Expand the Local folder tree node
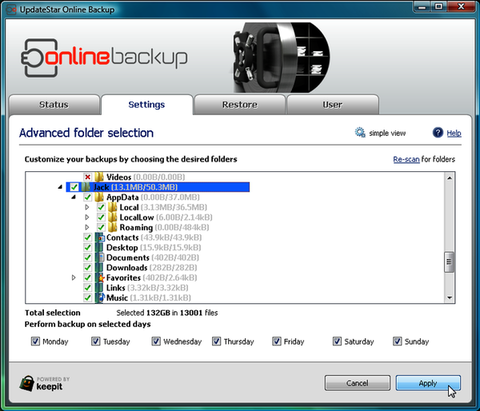Image resolution: width=480 pixels, height=411 pixels. coord(87,207)
